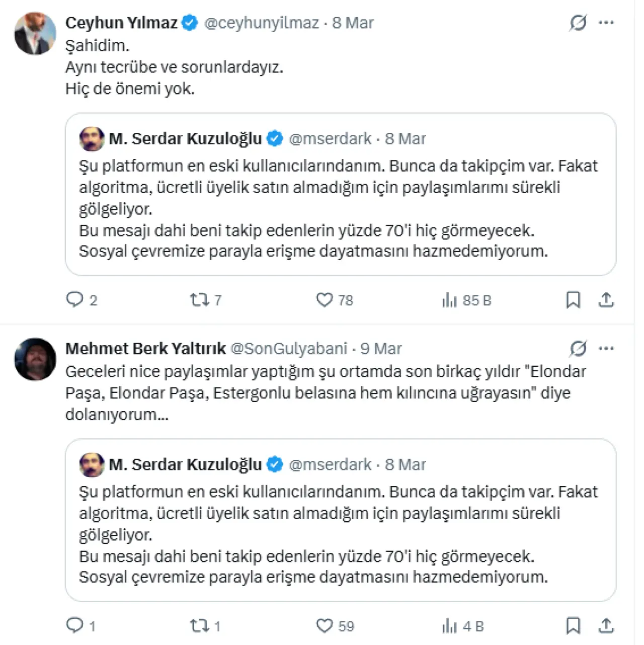View analytics for the 85 B views tweet

pyautogui.click(x=449, y=300)
